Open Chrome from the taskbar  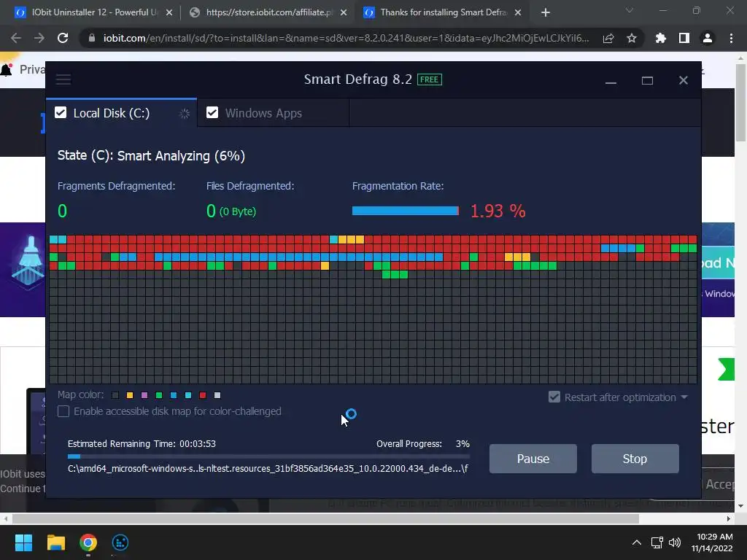click(88, 542)
